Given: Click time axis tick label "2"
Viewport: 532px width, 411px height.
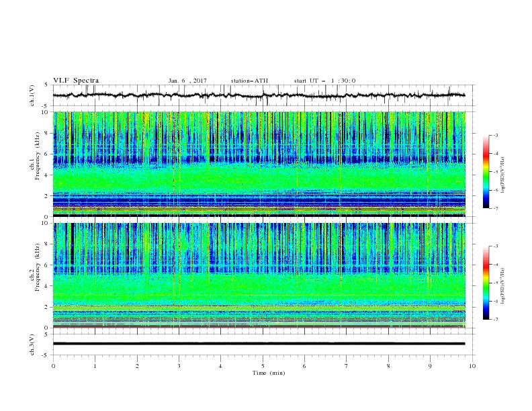Looking at the screenshot, I should pyautogui.click(x=137, y=366).
